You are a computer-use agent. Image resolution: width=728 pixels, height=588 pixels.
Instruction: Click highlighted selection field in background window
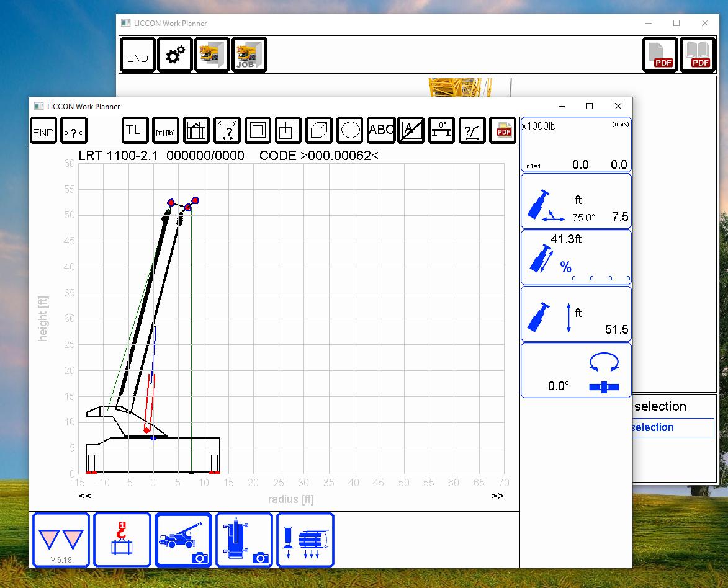pos(673,427)
